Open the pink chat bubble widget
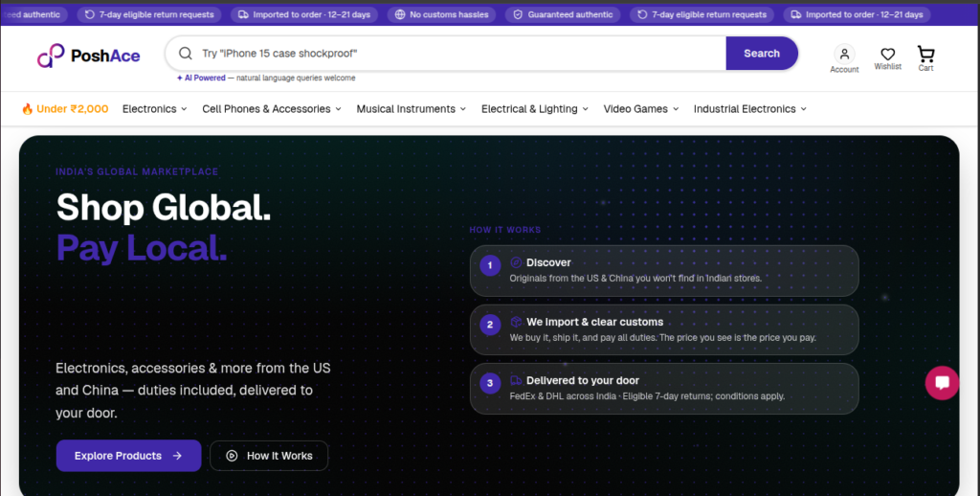The height and width of the screenshot is (496, 980). pyautogui.click(x=942, y=383)
